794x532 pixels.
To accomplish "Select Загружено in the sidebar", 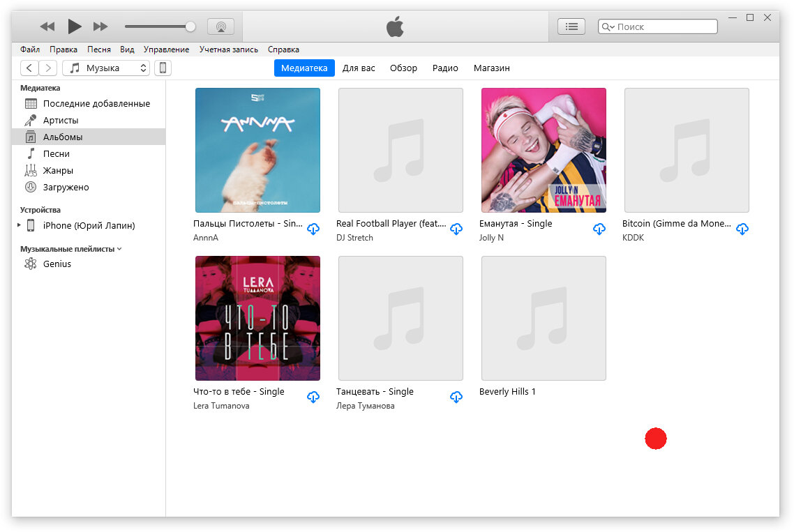I will click(x=89, y=187).
